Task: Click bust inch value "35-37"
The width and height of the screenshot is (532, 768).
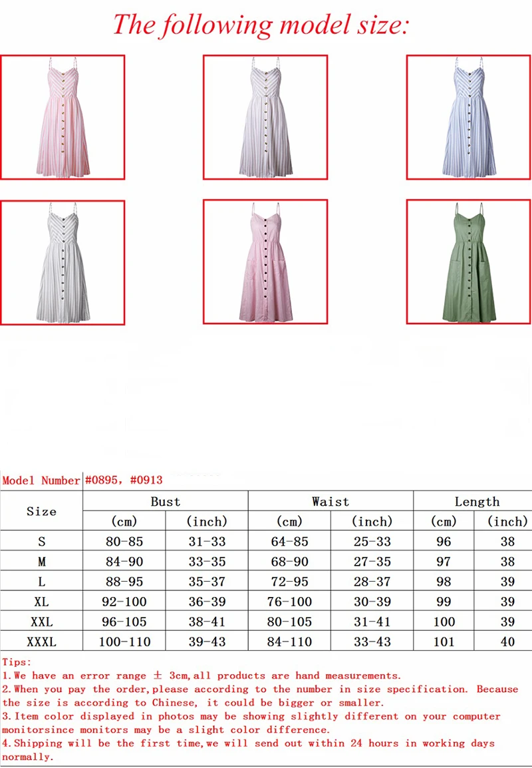Action: tap(207, 582)
